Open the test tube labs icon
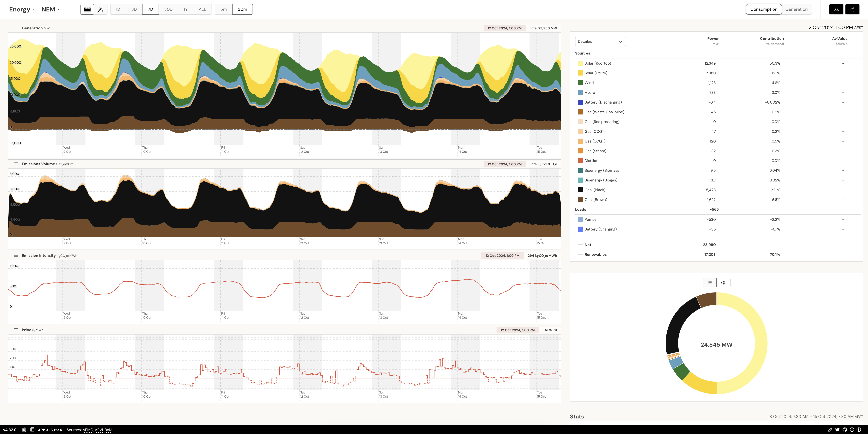This screenshot has width=868, height=434. [830, 430]
